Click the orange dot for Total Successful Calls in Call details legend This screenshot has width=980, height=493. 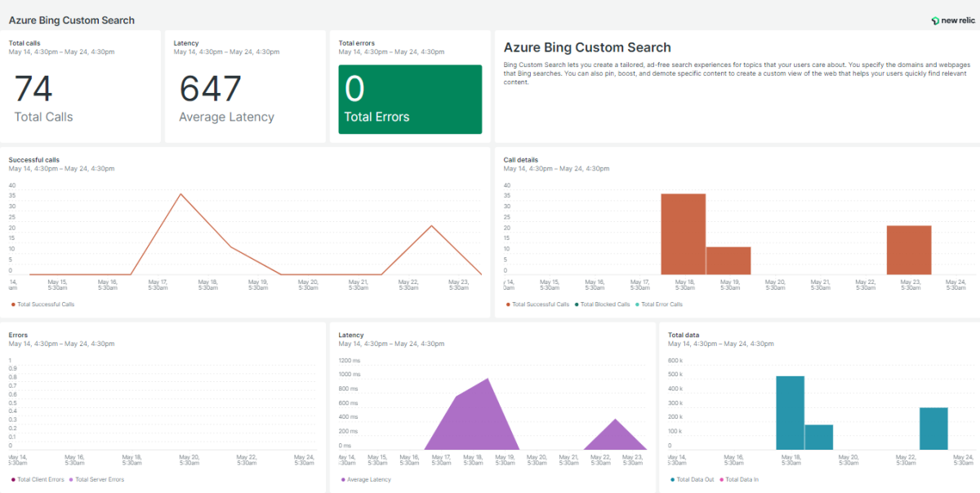pos(507,304)
